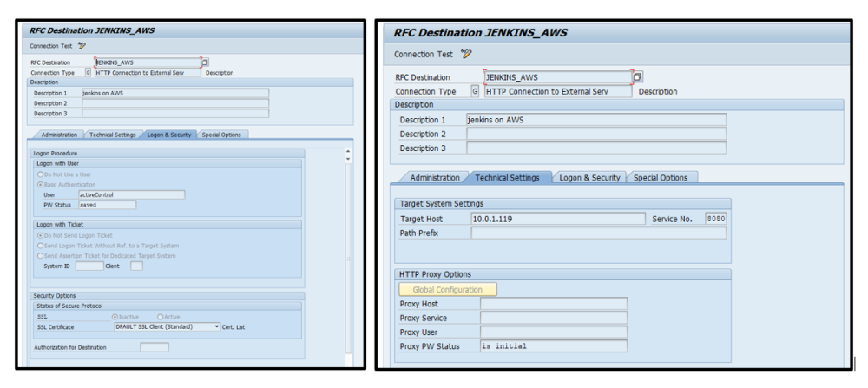Image resolution: width=868 pixels, height=388 pixels.
Task: Click Description 2 field in right window
Action: click(x=596, y=134)
